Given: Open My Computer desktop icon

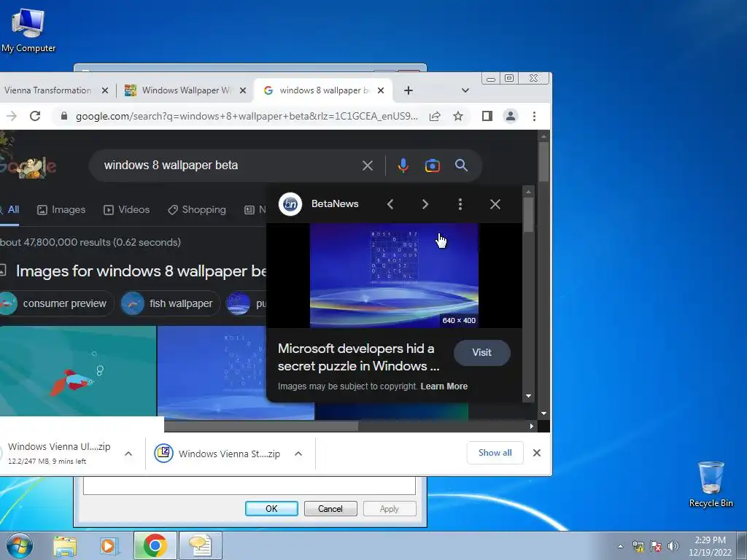Looking at the screenshot, I should coord(28,31).
